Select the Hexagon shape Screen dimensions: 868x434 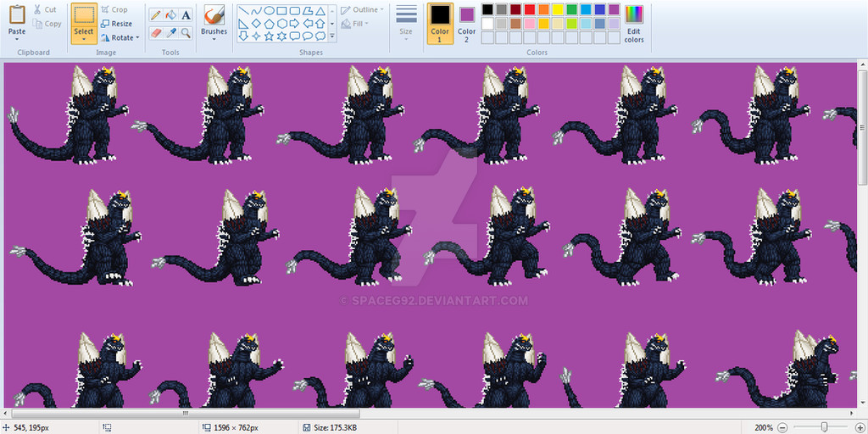click(281, 23)
